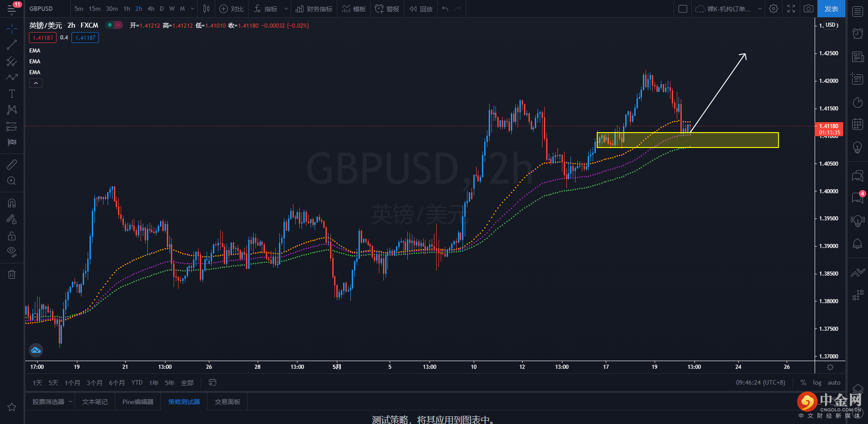This screenshot has width=868, height=424.
Task: Open the main hamburger menu
Action: point(12,9)
